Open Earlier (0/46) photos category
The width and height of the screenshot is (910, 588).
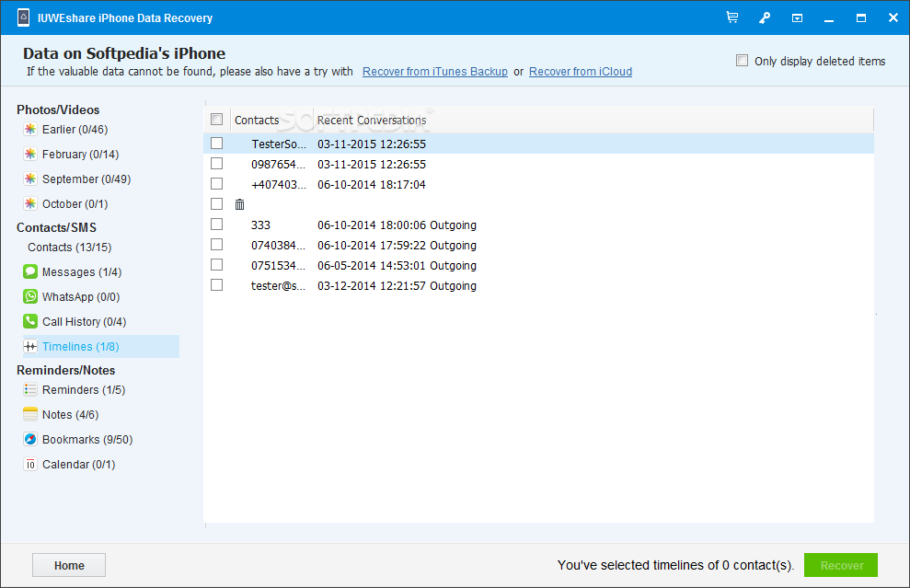[75, 130]
